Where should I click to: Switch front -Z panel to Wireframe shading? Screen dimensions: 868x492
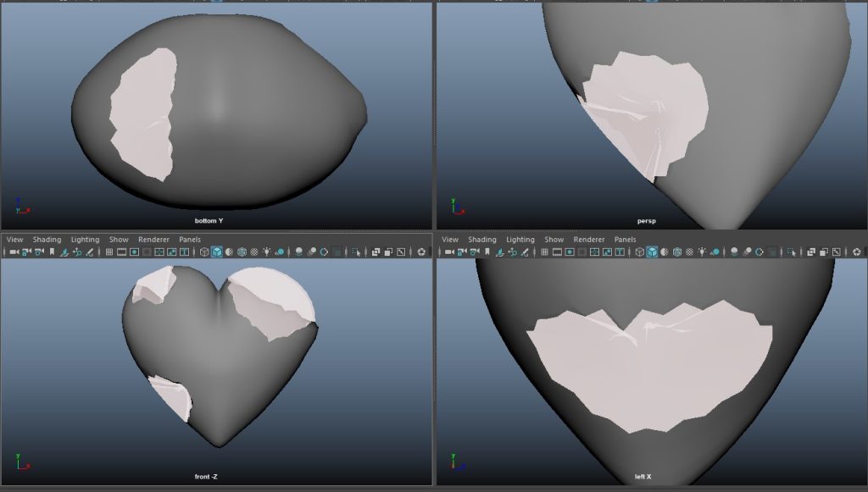click(204, 252)
